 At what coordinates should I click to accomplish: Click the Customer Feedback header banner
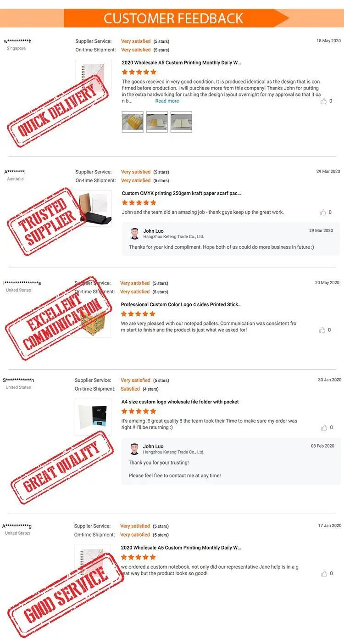pyautogui.click(x=173, y=18)
